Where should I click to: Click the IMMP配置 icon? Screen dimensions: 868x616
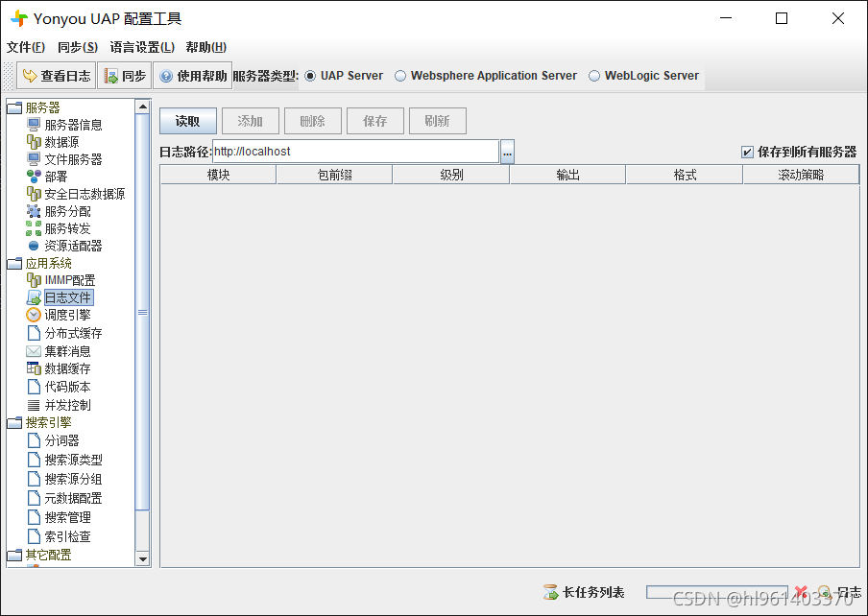click(x=34, y=280)
